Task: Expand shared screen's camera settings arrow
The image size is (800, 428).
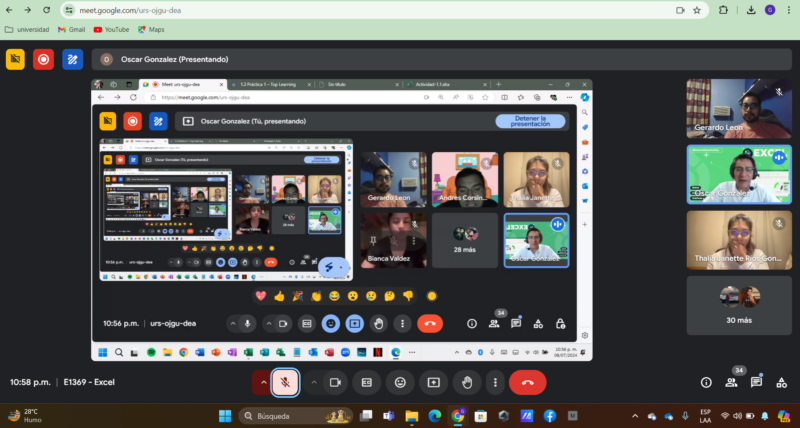Action: (x=269, y=323)
